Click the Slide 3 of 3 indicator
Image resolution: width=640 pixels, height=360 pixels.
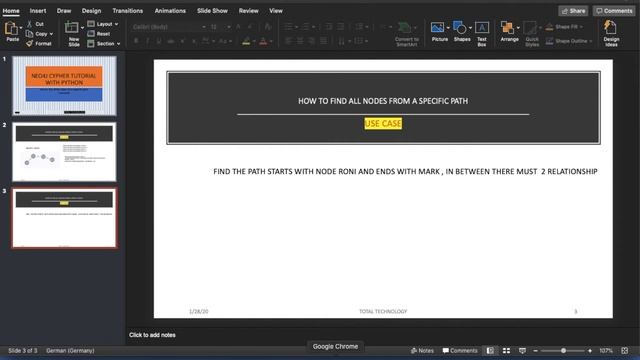coord(23,351)
